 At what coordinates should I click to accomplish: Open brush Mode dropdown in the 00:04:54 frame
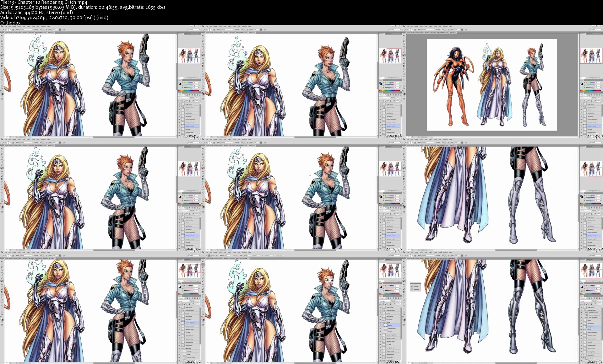coord(26,29)
